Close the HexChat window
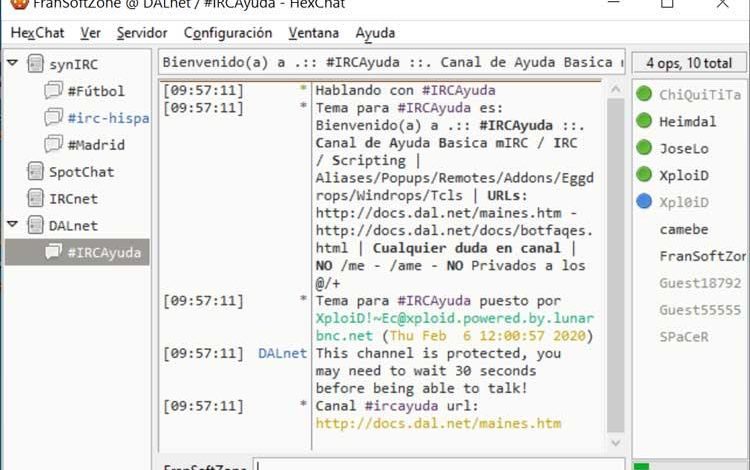Viewport: 750px width, 470px height. tap(722, 4)
